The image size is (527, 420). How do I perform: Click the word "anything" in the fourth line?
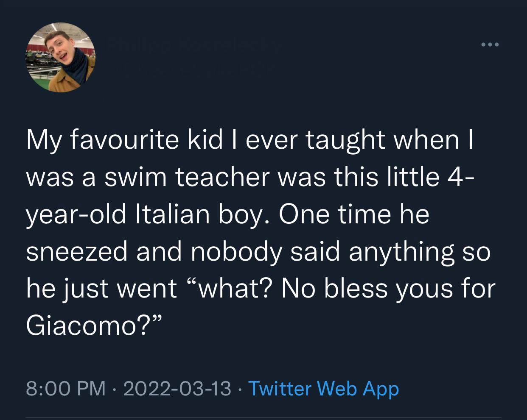pos(401,253)
